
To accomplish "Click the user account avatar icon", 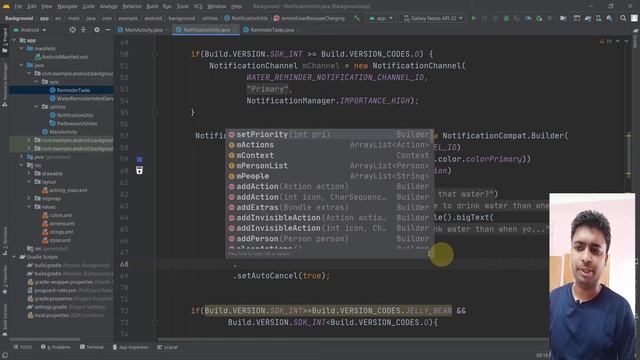I will pyautogui.click(x=634, y=18).
